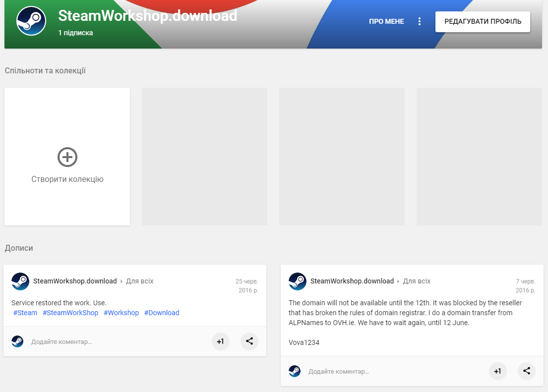
Task: Add a comment on the Service restored post
Action: point(61,341)
